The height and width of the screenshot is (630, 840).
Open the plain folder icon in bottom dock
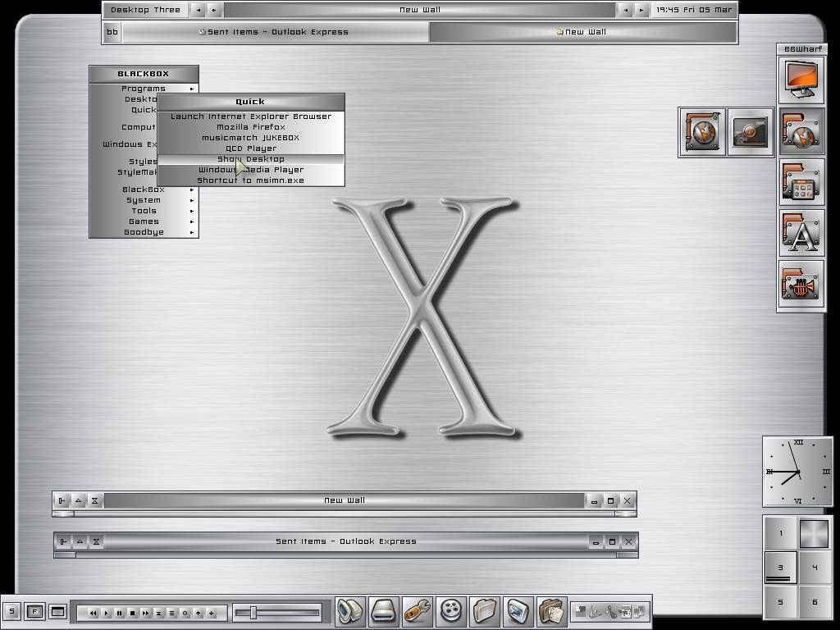[x=485, y=611]
